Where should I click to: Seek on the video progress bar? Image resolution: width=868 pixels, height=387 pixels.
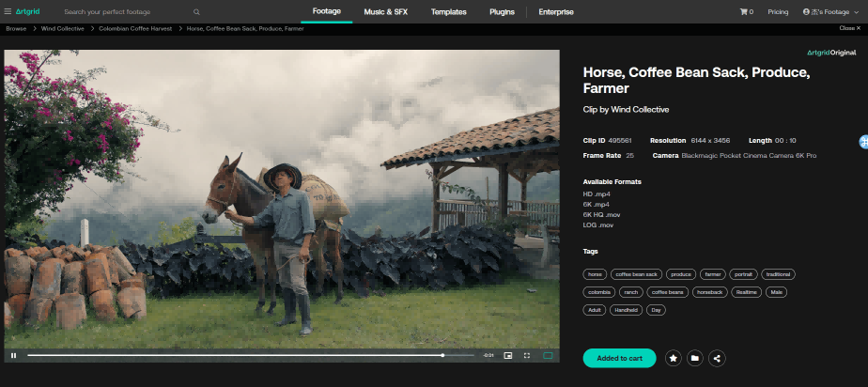click(235, 355)
